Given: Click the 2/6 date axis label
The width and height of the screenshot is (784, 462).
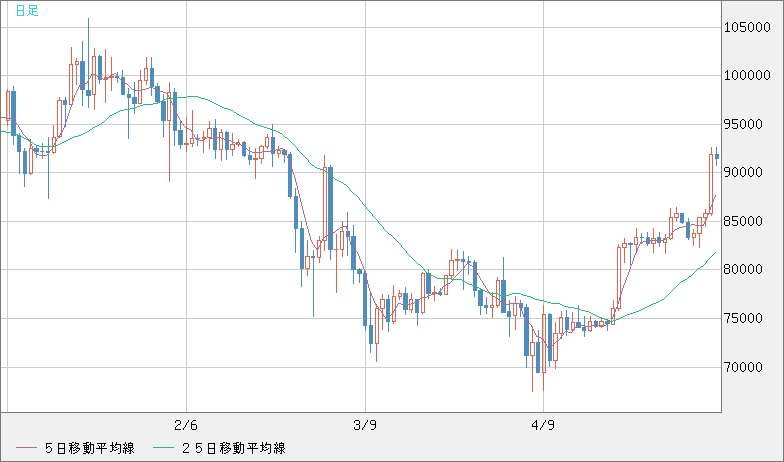Looking at the screenshot, I should (186, 426).
